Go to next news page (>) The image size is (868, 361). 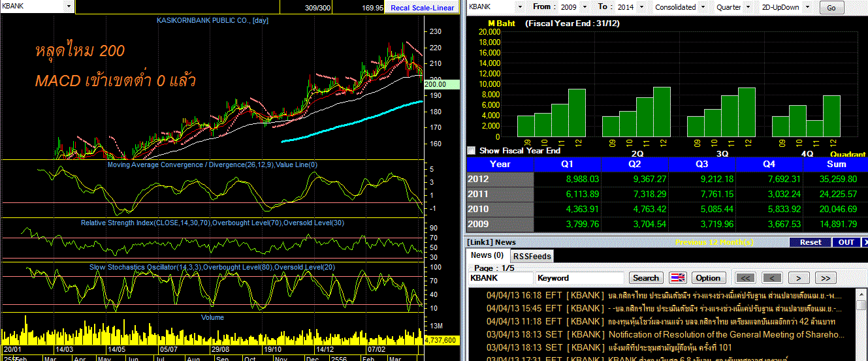798,277
